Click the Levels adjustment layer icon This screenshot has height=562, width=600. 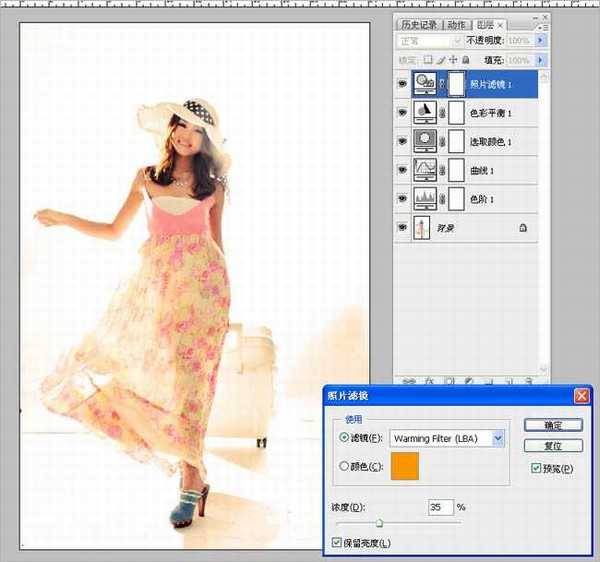click(425, 200)
